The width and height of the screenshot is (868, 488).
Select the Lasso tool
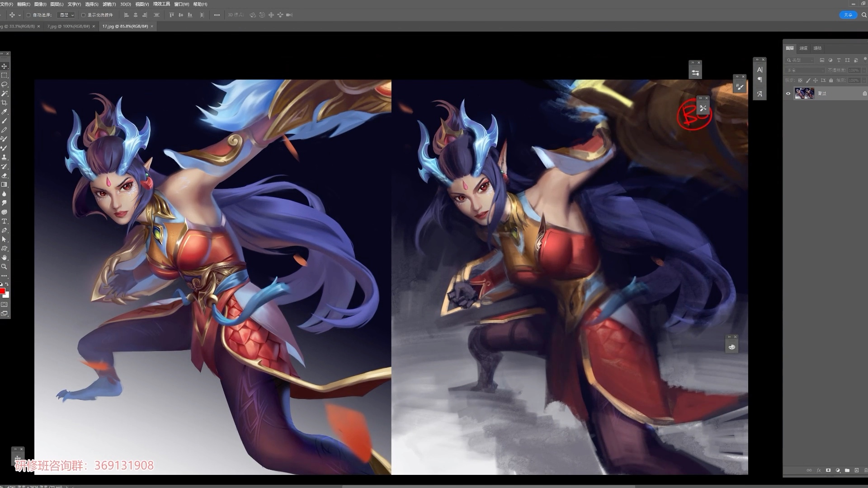(5, 84)
